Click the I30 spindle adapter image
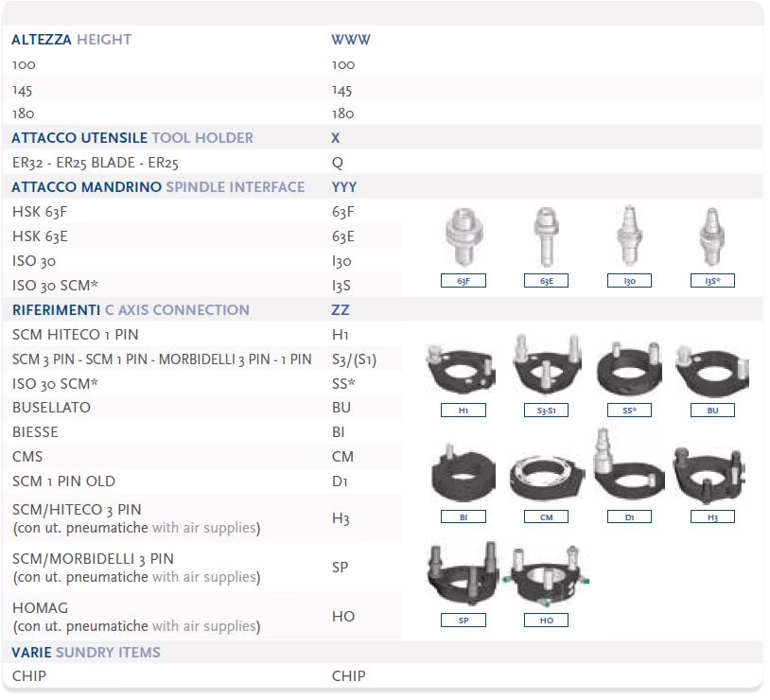The image size is (770, 700). [x=629, y=240]
